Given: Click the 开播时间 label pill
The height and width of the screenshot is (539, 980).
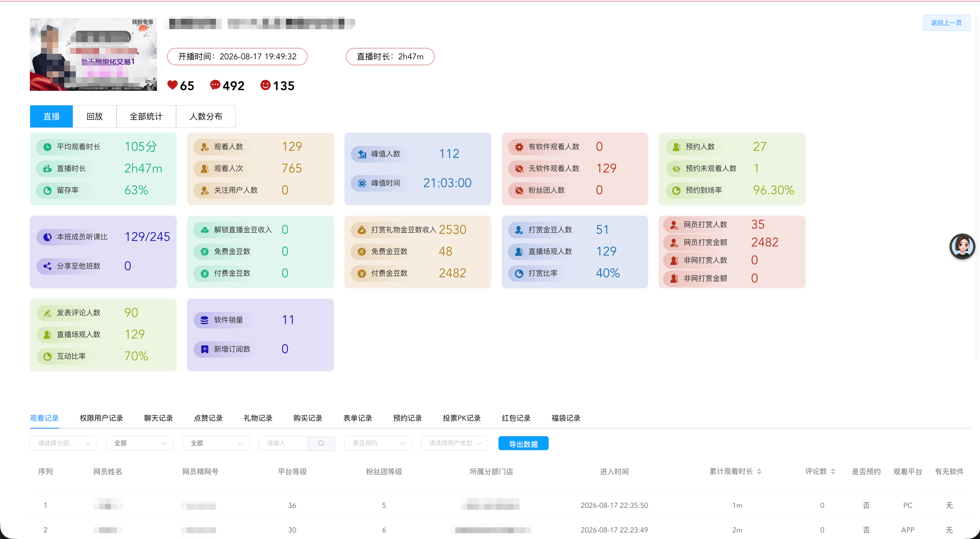Looking at the screenshot, I should [237, 57].
